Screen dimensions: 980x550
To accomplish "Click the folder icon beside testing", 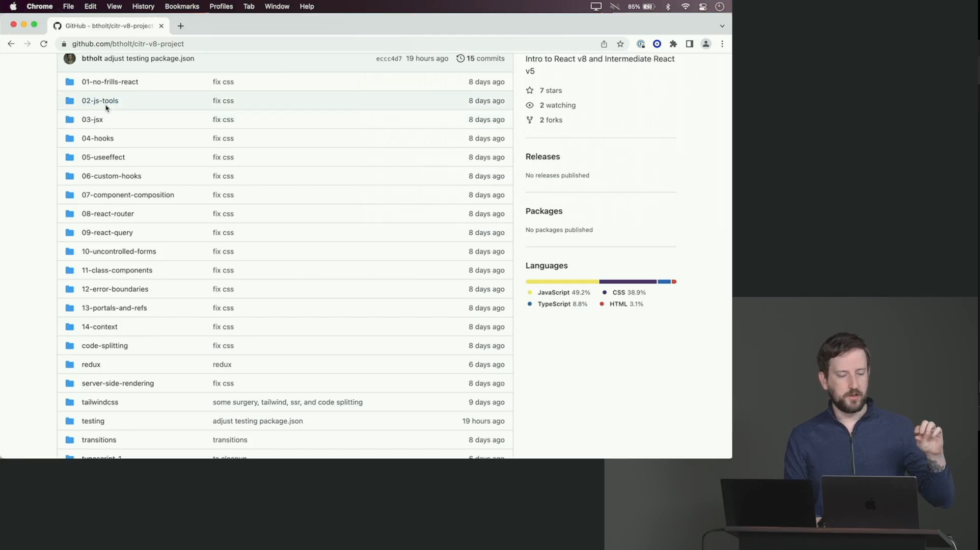I will (x=70, y=421).
